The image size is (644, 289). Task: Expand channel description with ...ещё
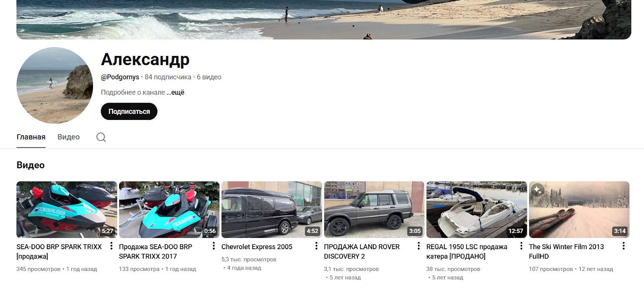(175, 92)
